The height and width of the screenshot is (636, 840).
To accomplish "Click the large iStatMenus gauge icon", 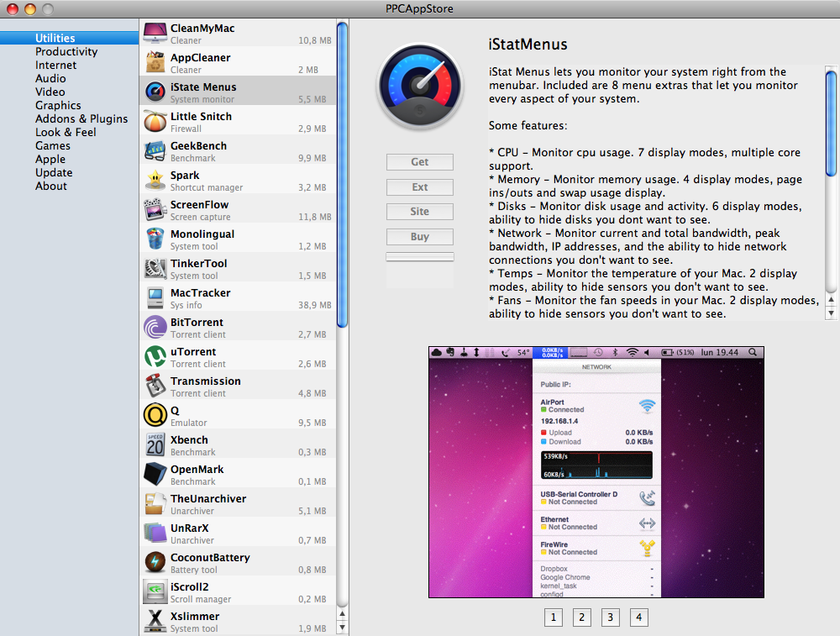I will 421,85.
